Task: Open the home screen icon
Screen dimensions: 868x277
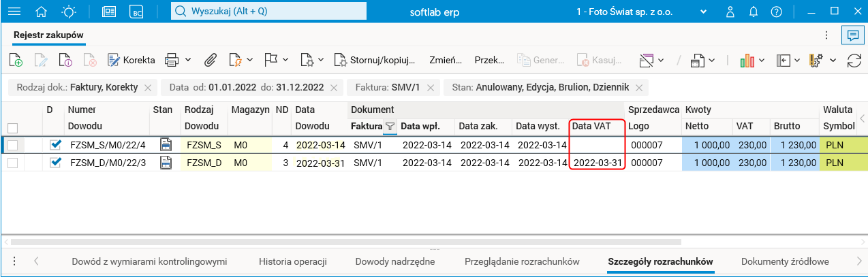Action: point(42,12)
